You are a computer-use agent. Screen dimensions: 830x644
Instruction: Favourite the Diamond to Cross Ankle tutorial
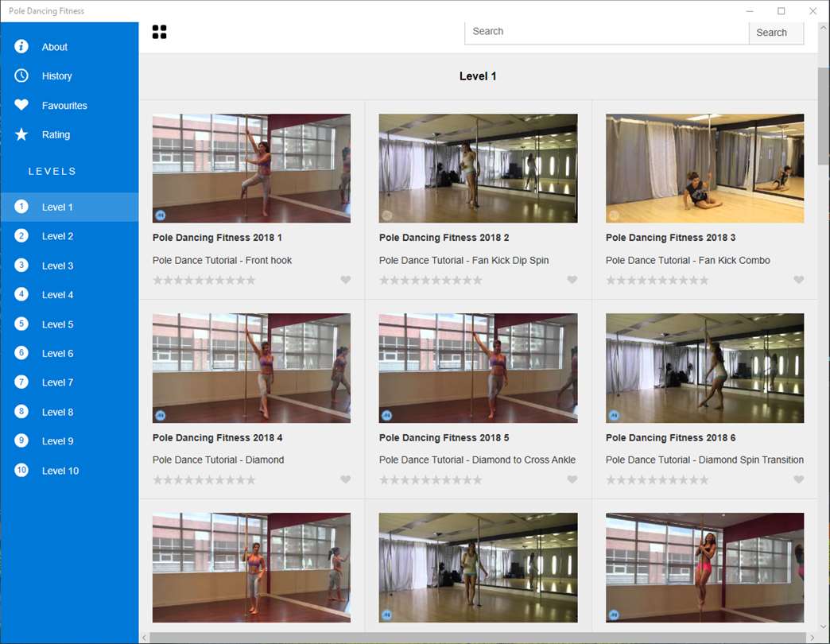point(572,479)
